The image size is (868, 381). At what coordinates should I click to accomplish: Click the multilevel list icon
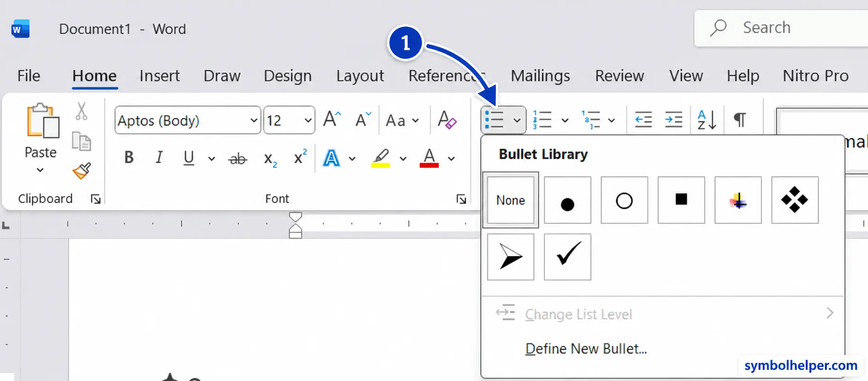[591, 120]
